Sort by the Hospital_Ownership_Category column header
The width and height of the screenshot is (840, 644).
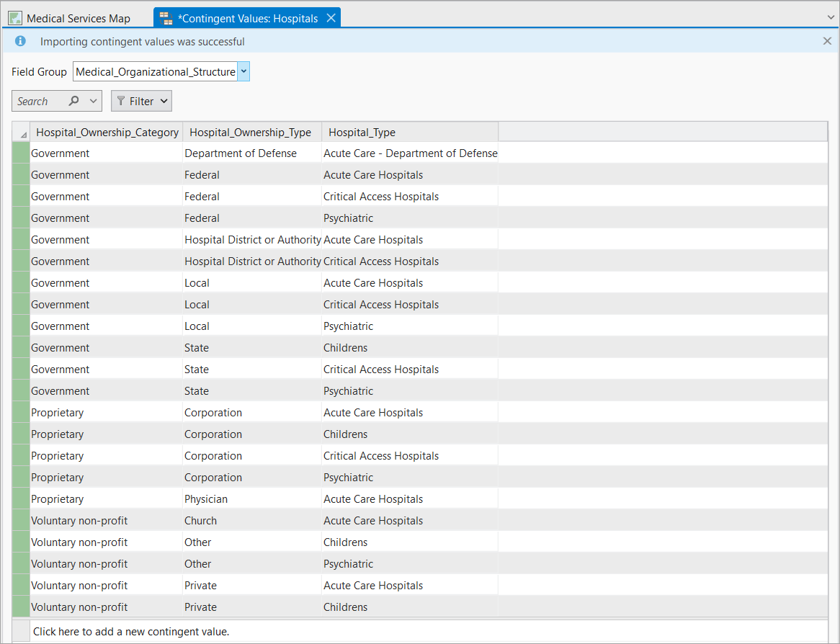pos(107,133)
